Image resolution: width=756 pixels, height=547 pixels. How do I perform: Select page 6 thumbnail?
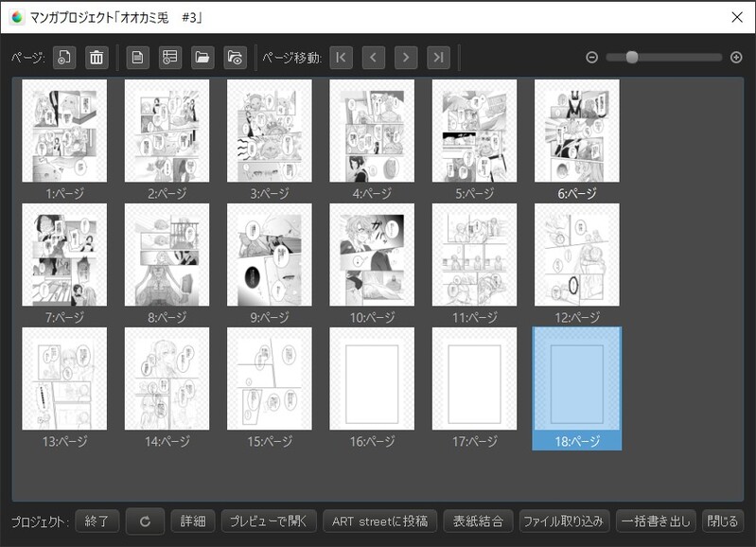point(577,131)
